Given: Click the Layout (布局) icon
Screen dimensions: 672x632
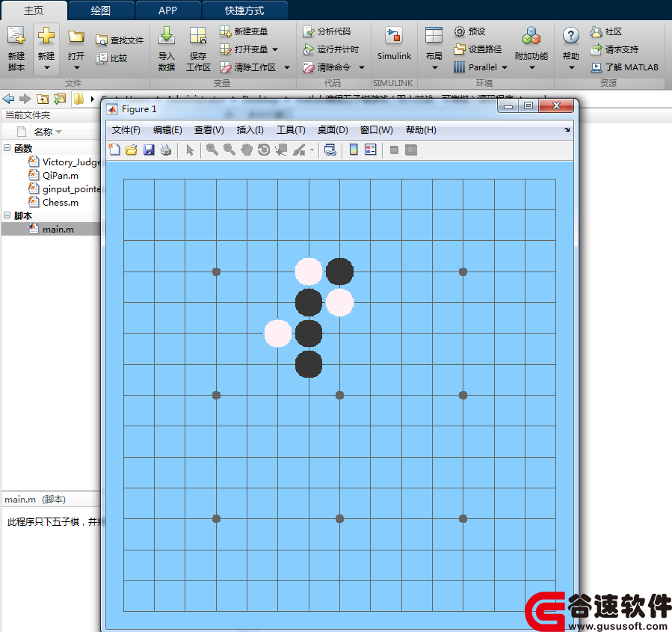Looking at the screenshot, I should point(434,36).
